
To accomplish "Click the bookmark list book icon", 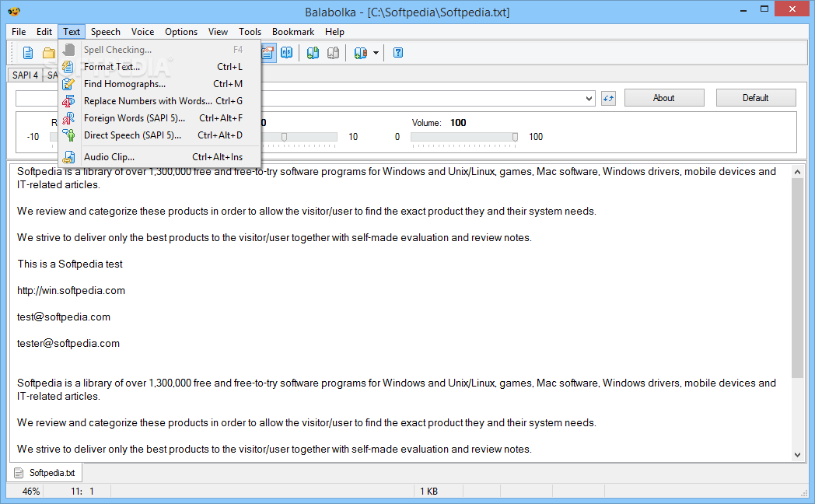I will tap(361, 52).
